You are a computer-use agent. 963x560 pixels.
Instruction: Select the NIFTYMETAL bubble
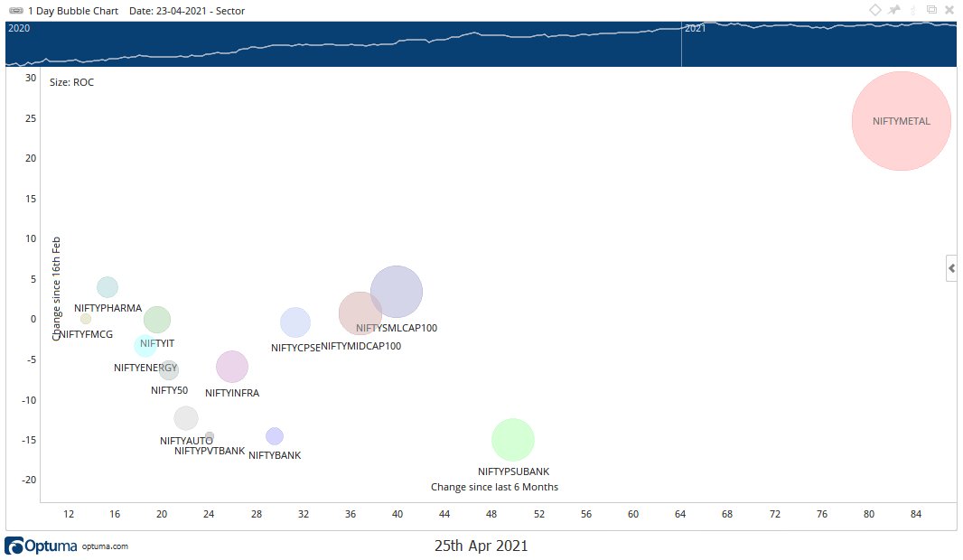pos(901,121)
